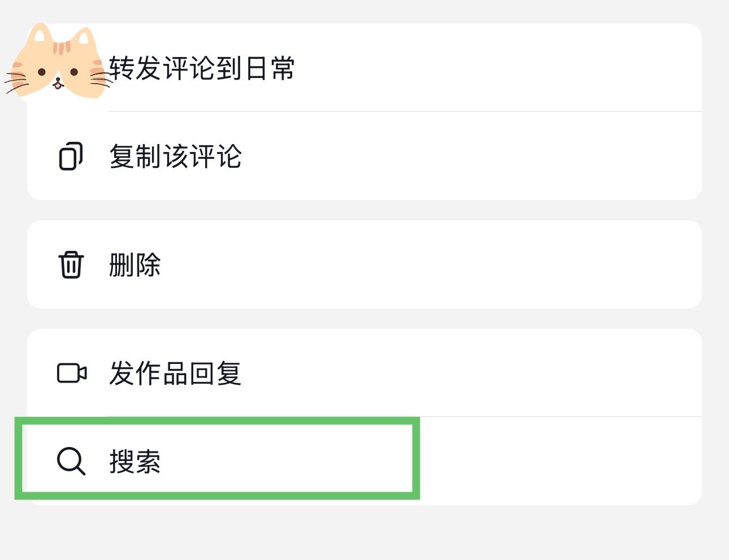Tap the 搜索 text label
This screenshot has width=729, height=560.
point(135,461)
